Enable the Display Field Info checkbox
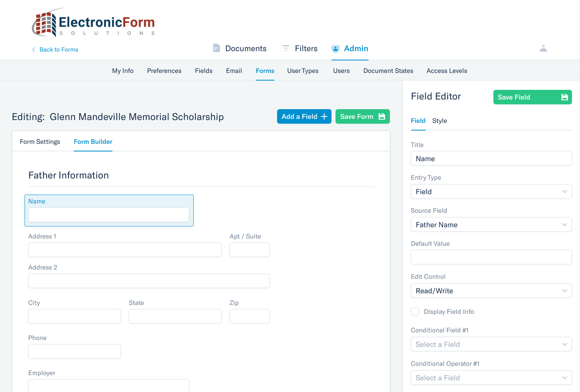Image resolution: width=580 pixels, height=392 pixels. [x=415, y=311]
